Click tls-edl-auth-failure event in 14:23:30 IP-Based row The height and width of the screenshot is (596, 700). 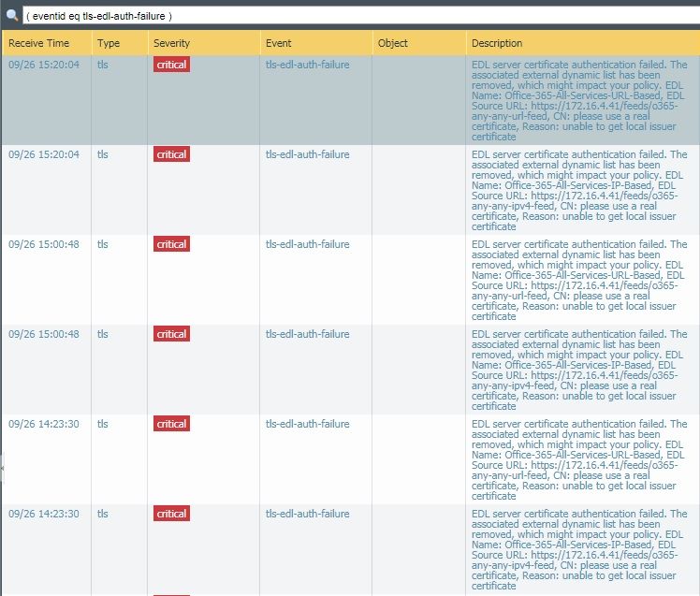pos(307,514)
